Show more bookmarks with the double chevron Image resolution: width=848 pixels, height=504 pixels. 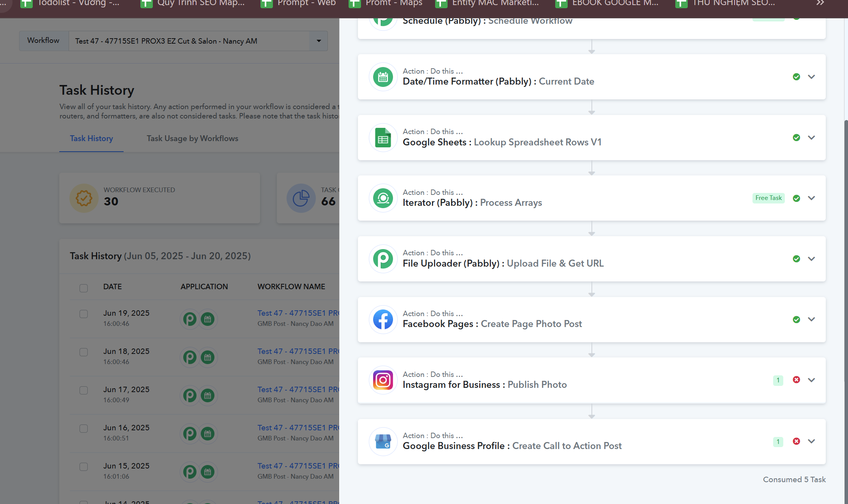coord(820,3)
